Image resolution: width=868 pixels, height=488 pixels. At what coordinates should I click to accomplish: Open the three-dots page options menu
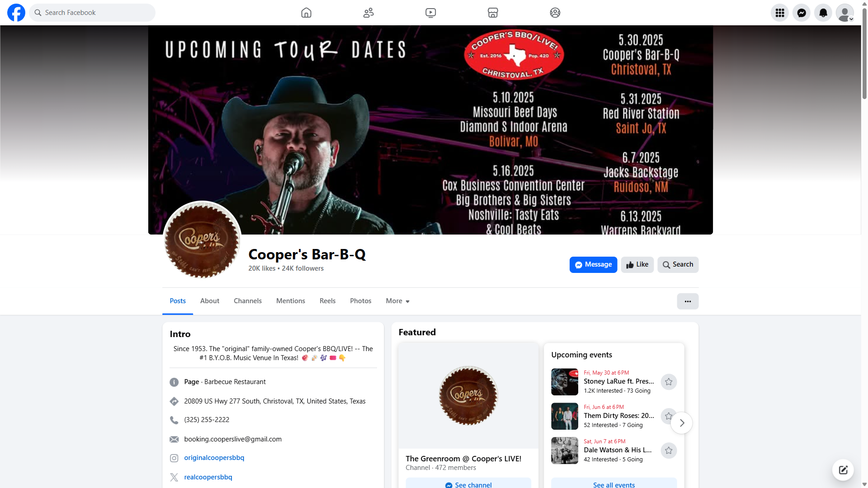[688, 301]
